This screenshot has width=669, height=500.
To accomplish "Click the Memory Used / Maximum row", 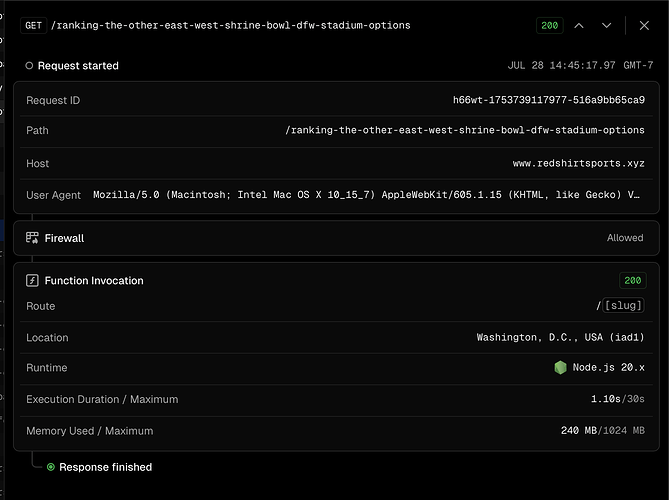I will point(335,431).
